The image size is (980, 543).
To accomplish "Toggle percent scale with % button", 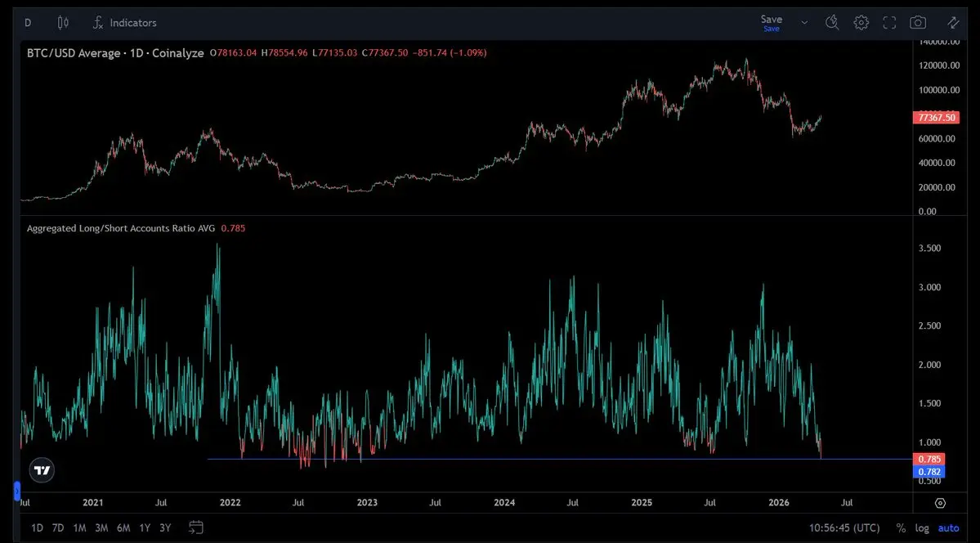I will pos(901,528).
